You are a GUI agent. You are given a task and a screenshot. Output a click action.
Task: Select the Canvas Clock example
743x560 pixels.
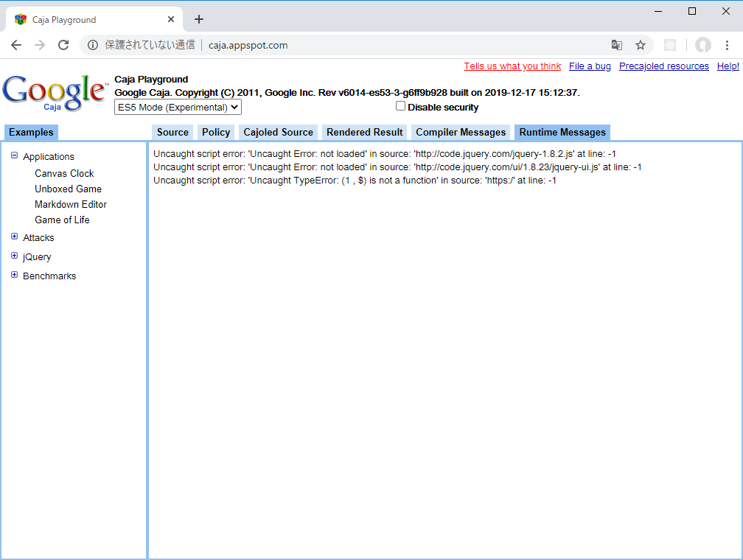[63, 173]
